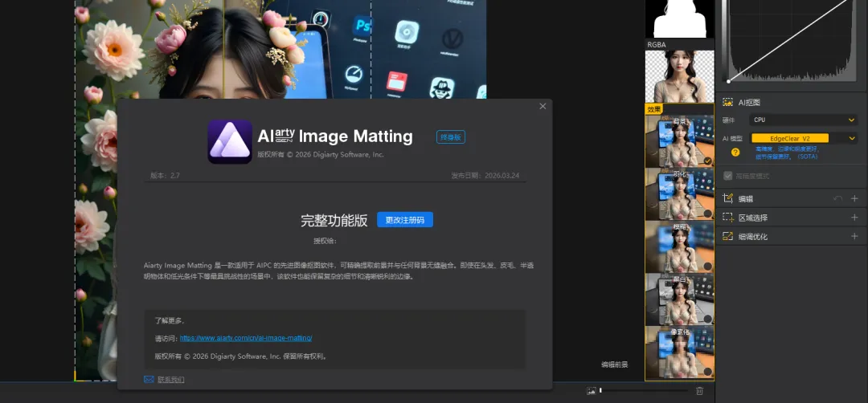Click the AI抠图 section title
The image size is (868, 403).
[749, 102]
